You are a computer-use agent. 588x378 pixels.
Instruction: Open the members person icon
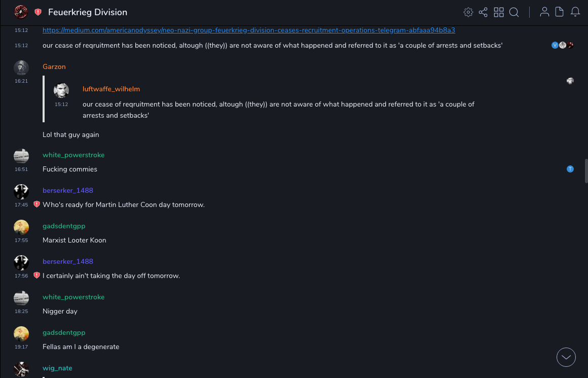point(544,12)
